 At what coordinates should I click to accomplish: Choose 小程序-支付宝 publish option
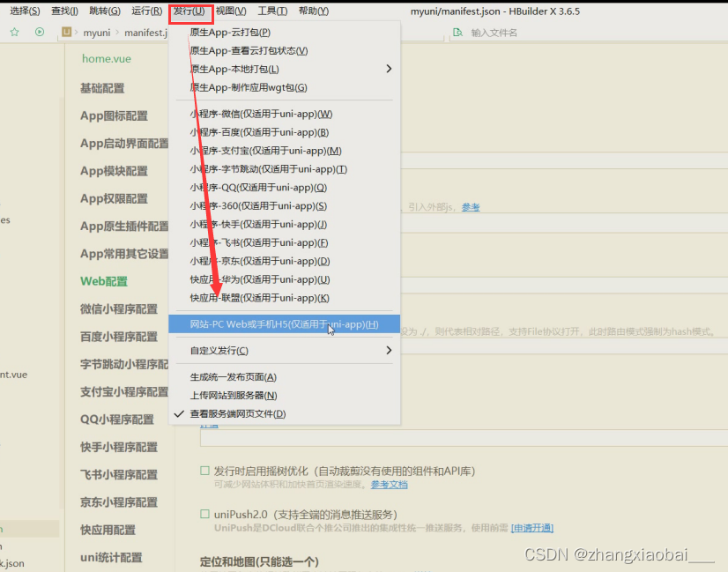point(284,151)
